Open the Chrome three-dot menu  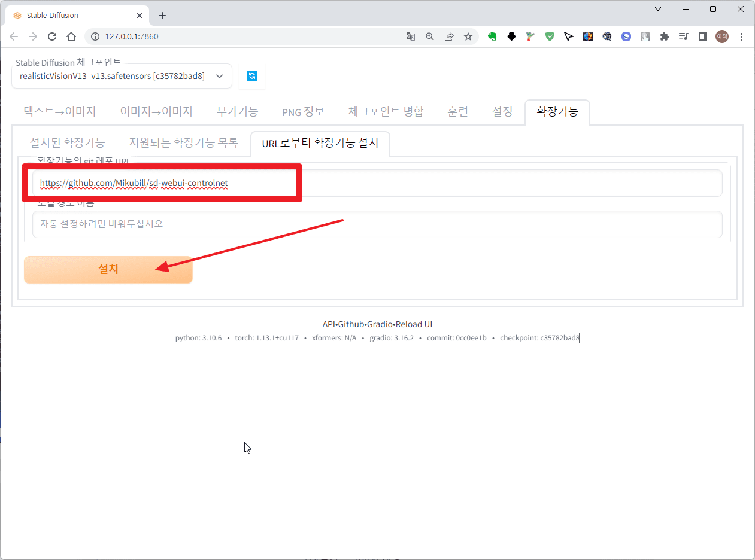(742, 36)
